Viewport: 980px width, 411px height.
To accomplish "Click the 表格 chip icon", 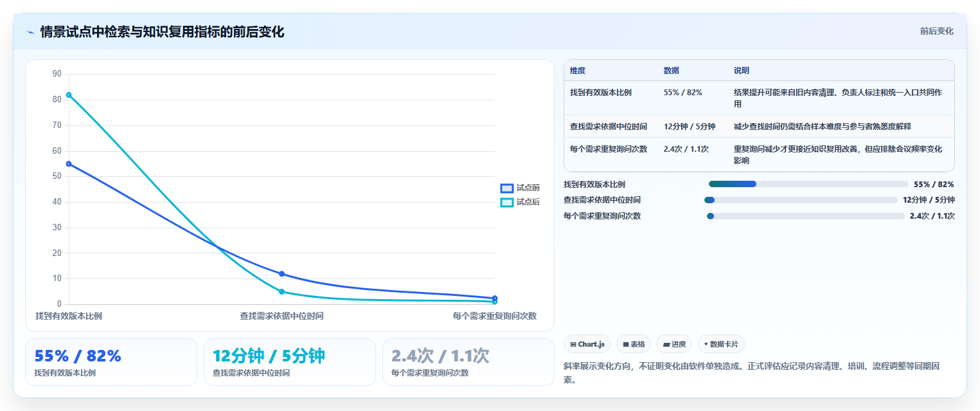I will pos(626,345).
